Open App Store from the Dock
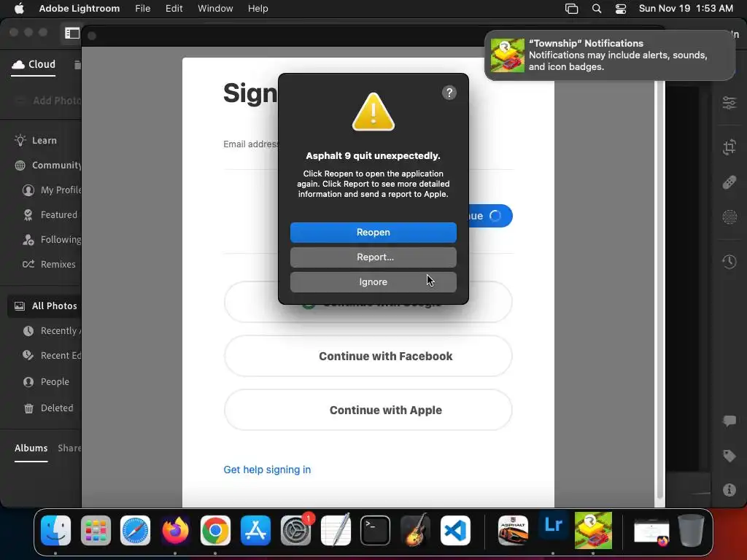 tap(255, 531)
